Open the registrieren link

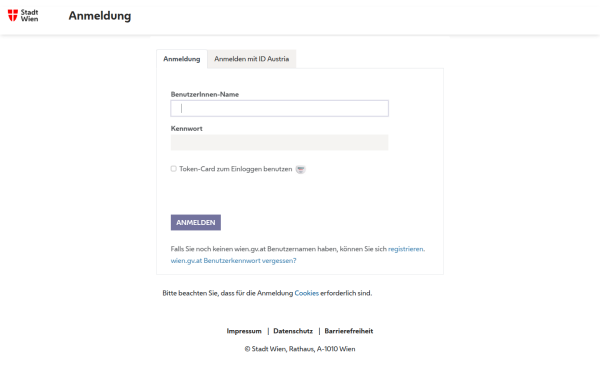click(x=406, y=249)
